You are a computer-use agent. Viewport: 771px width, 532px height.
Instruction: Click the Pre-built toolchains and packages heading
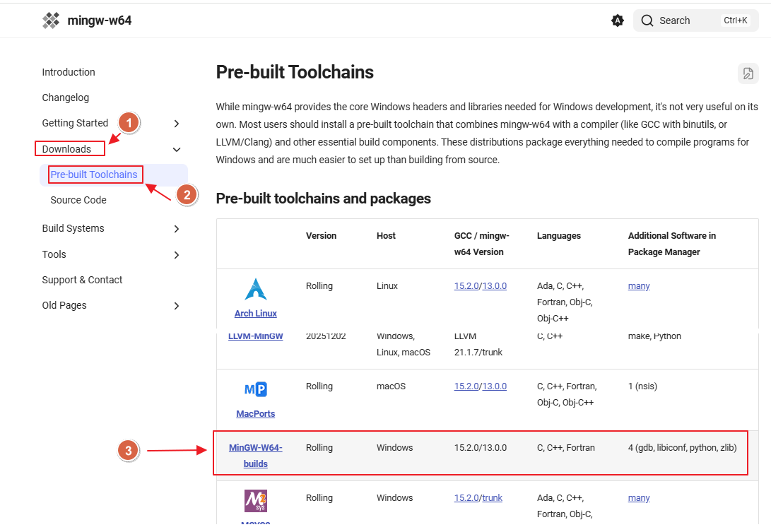click(x=323, y=199)
